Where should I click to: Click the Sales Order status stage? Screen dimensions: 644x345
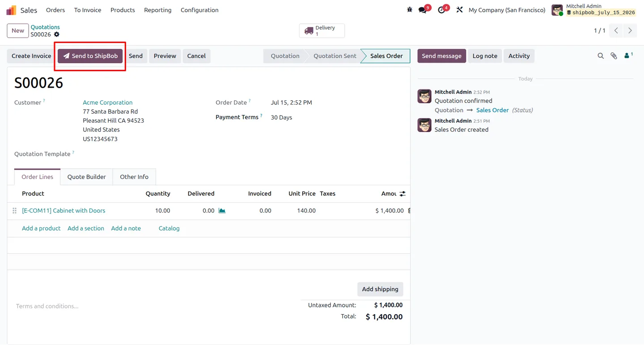[386, 56]
